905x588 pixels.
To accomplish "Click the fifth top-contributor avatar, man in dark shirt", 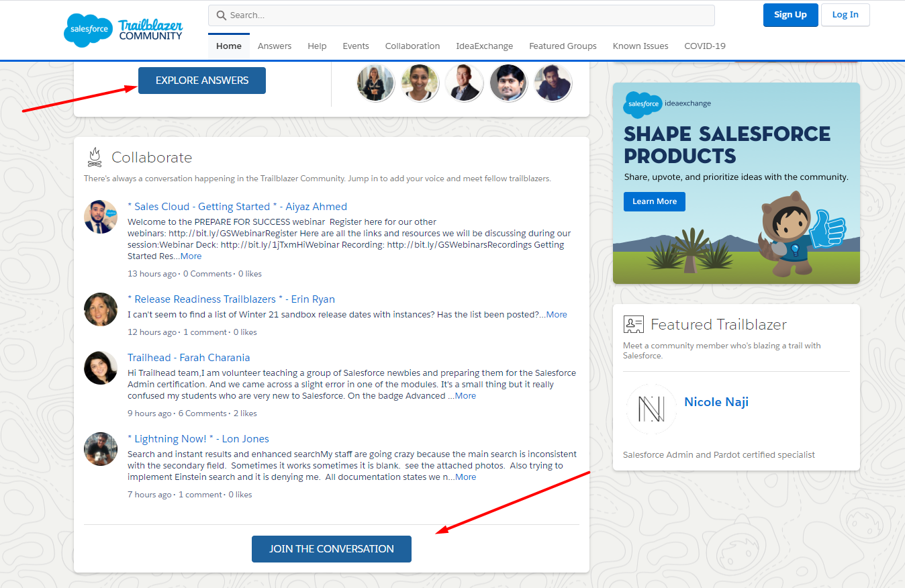I will pos(553,83).
